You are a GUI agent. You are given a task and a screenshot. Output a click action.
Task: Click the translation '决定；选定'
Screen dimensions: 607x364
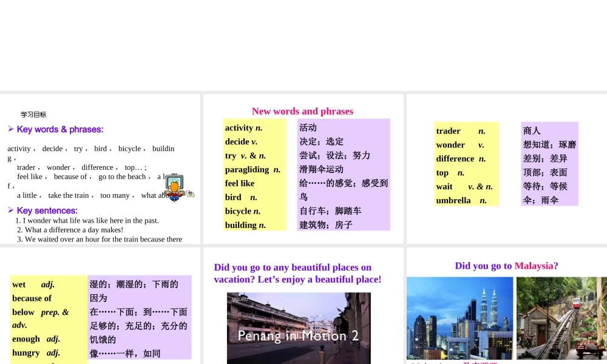(x=321, y=141)
